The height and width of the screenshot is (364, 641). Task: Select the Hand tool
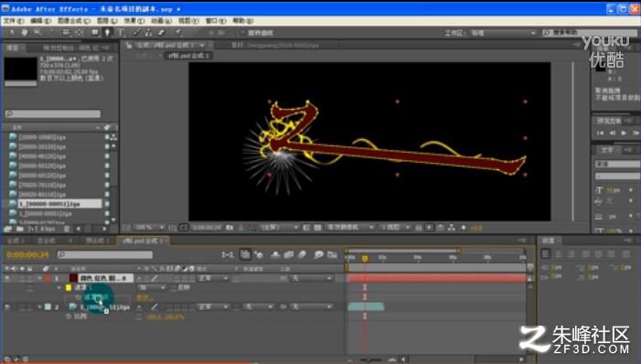[x=24, y=32]
